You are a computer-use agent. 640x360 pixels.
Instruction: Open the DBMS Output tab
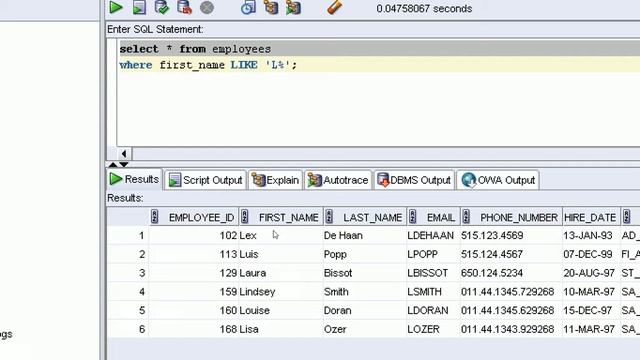click(414, 180)
